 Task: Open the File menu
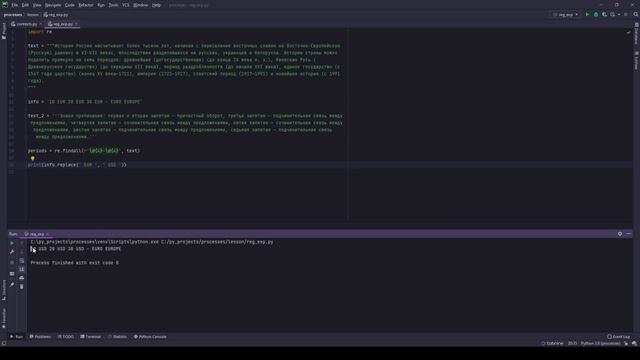pyautogui.click(x=15, y=5)
